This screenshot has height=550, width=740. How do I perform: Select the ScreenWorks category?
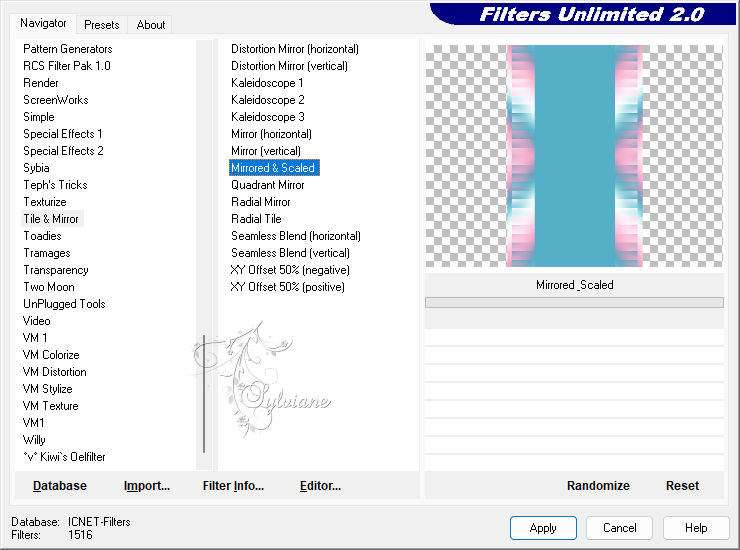coord(56,100)
